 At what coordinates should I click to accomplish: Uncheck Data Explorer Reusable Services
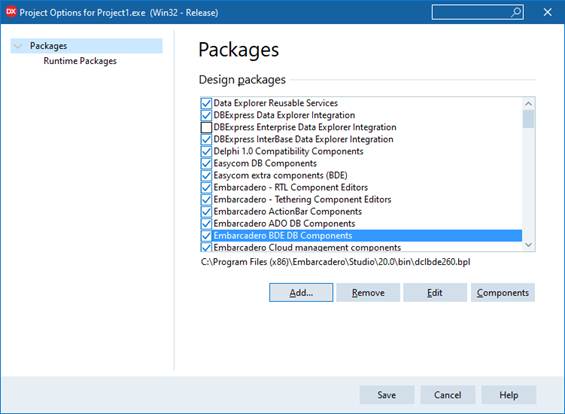point(206,103)
